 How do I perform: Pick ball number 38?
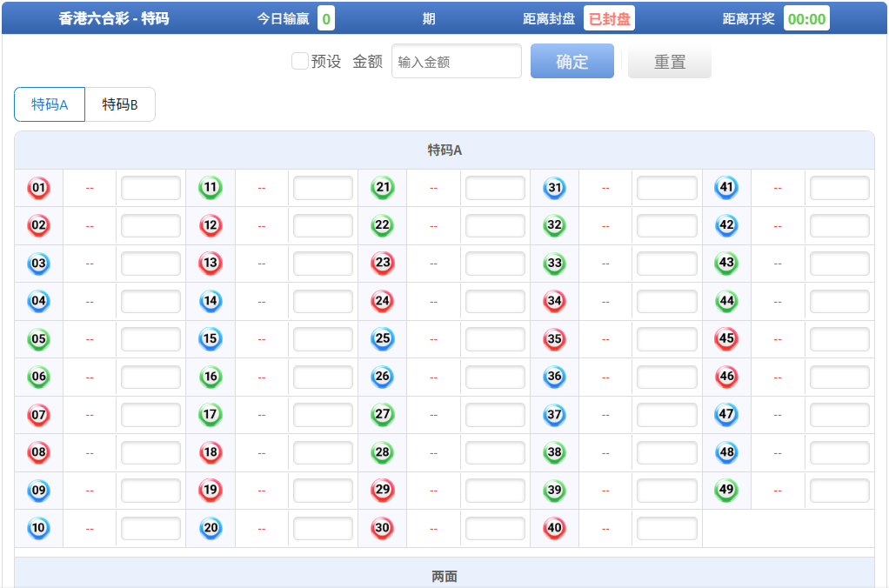click(x=554, y=452)
